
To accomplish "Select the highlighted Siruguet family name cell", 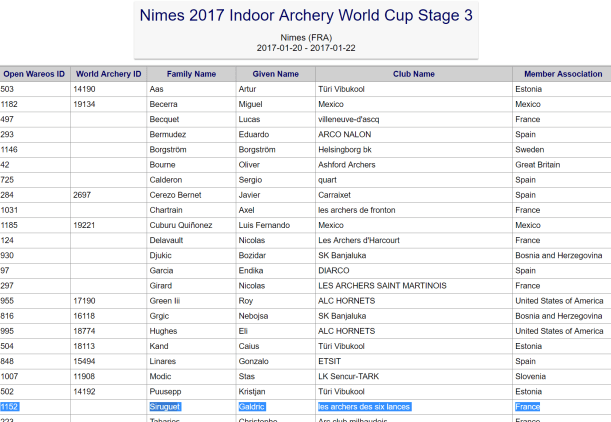I will (171, 406).
